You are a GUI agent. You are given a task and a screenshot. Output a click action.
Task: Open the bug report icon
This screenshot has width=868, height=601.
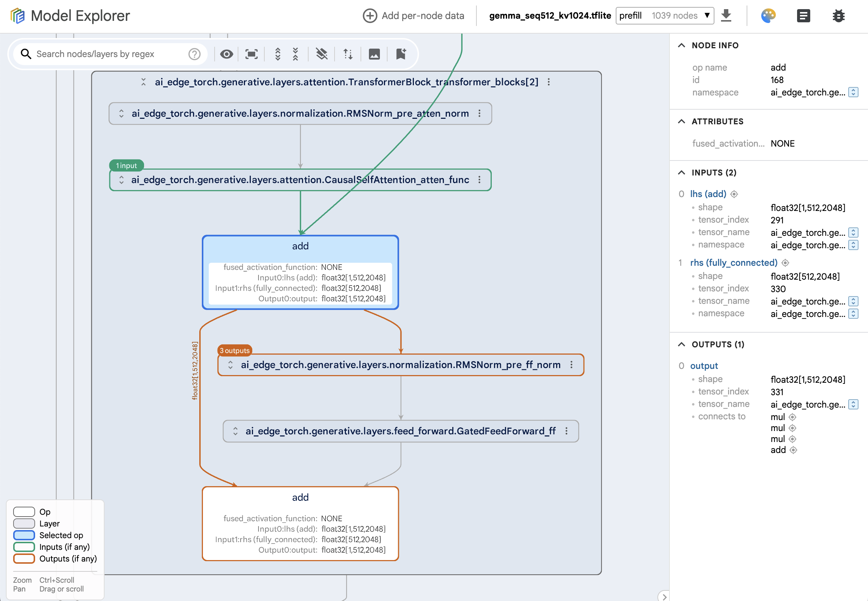point(838,15)
